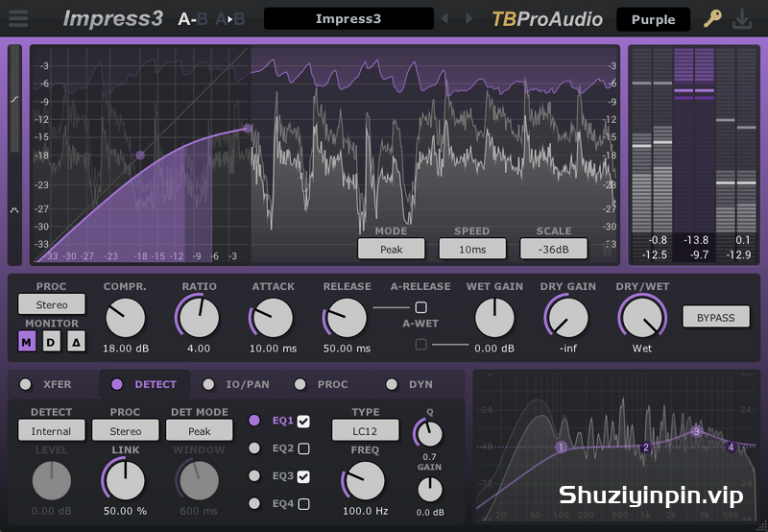Open the hamburger menu icon
Viewport: 768px width, 532px height.
click(18, 18)
